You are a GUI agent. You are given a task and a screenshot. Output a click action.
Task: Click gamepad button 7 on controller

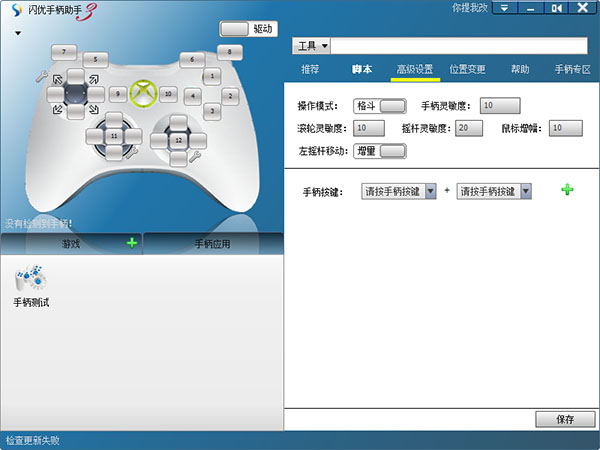[64, 52]
